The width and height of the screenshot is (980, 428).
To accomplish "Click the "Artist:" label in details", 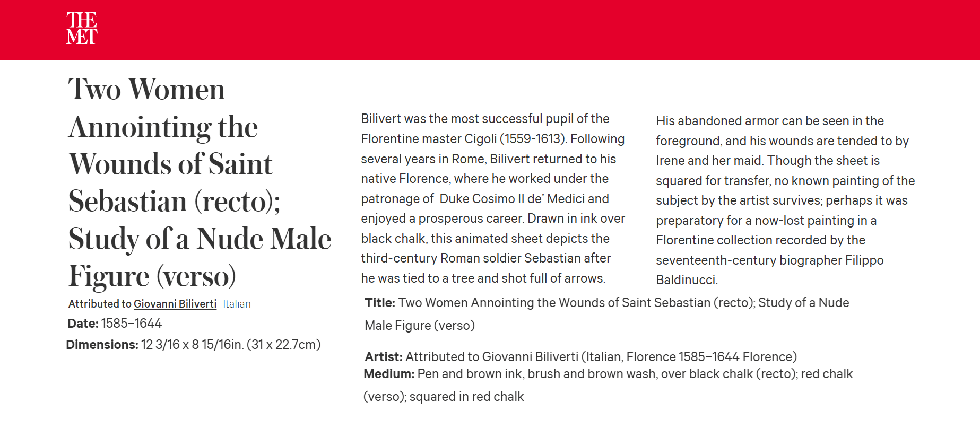I will coord(384,357).
